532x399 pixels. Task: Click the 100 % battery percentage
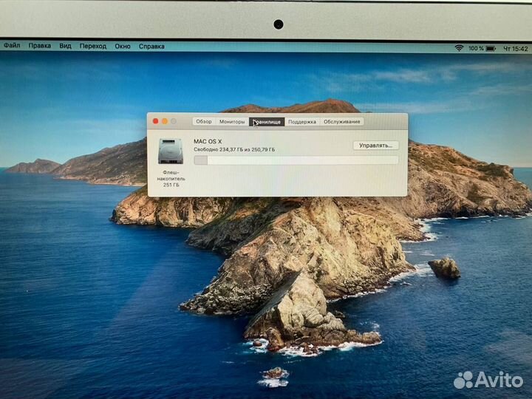476,49
